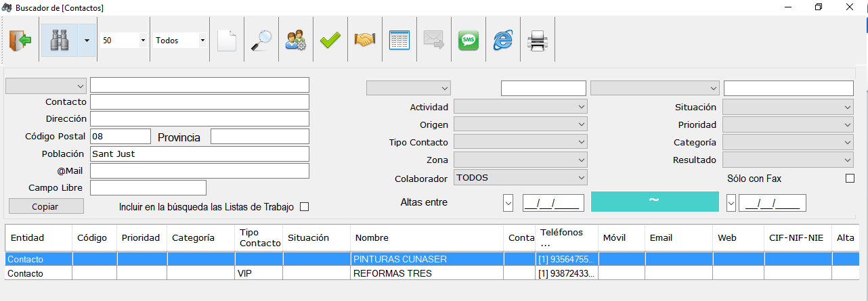Run search with the binoculars icon
Viewport: 868px width, 301px height.
(x=60, y=41)
